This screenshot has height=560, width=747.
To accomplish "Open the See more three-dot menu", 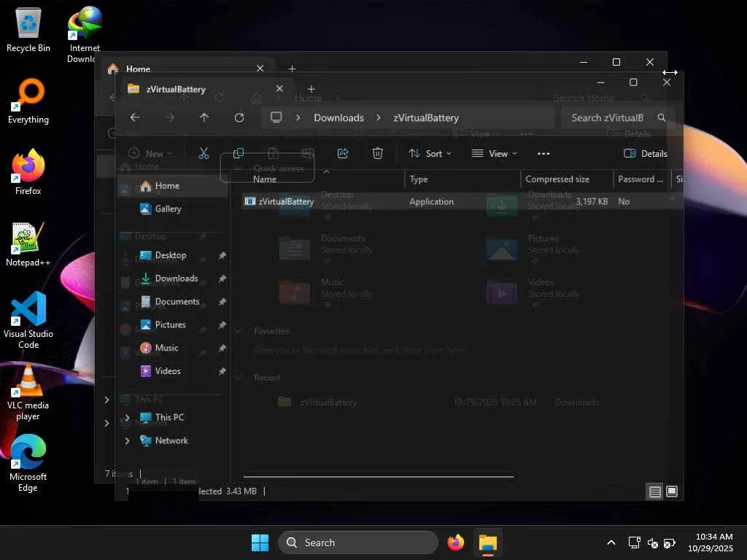I will pos(543,153).
